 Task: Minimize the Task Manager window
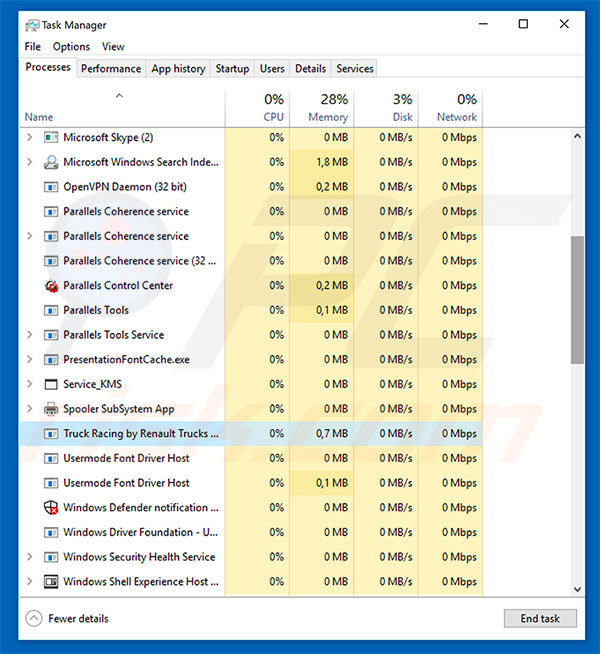(x=483, y=24)
